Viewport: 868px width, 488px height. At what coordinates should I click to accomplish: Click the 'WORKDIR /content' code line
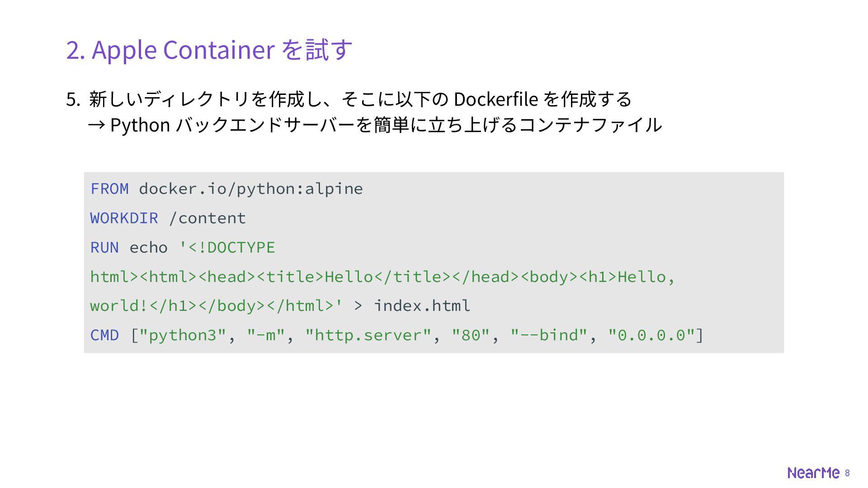tap(168, 218)
